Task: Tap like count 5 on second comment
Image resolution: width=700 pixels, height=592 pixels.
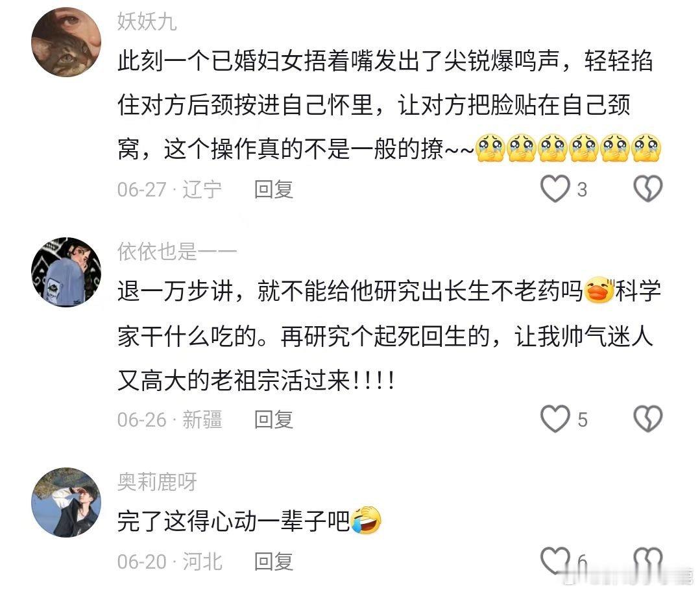Action: click(582, 420)
